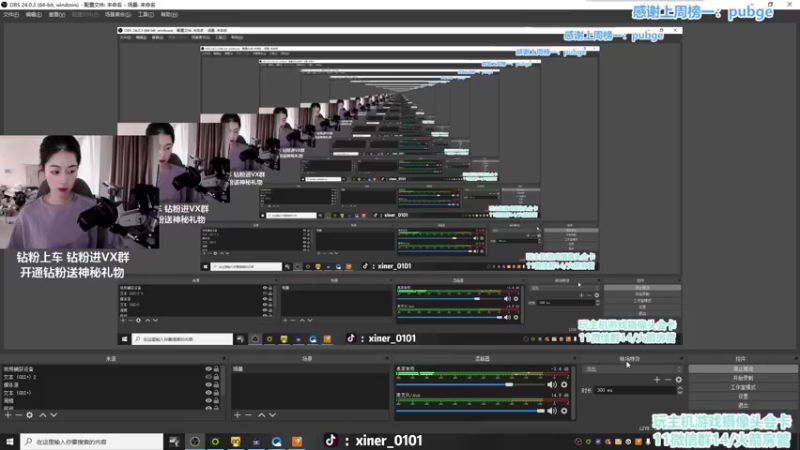Mute the 麦克风/Aux speaker icon
This screenshot has height=450, width=800.
[x=552, y=411]
